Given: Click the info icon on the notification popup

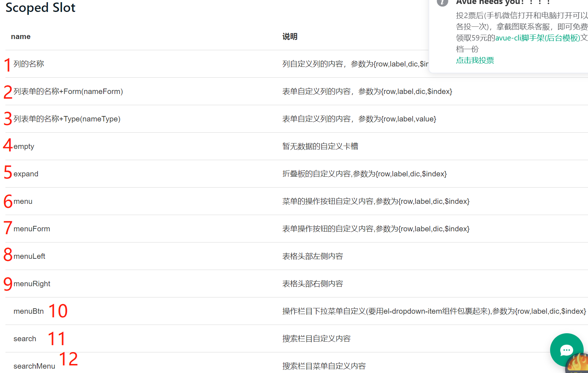Looking at the screenshot, I should point(442,3).
